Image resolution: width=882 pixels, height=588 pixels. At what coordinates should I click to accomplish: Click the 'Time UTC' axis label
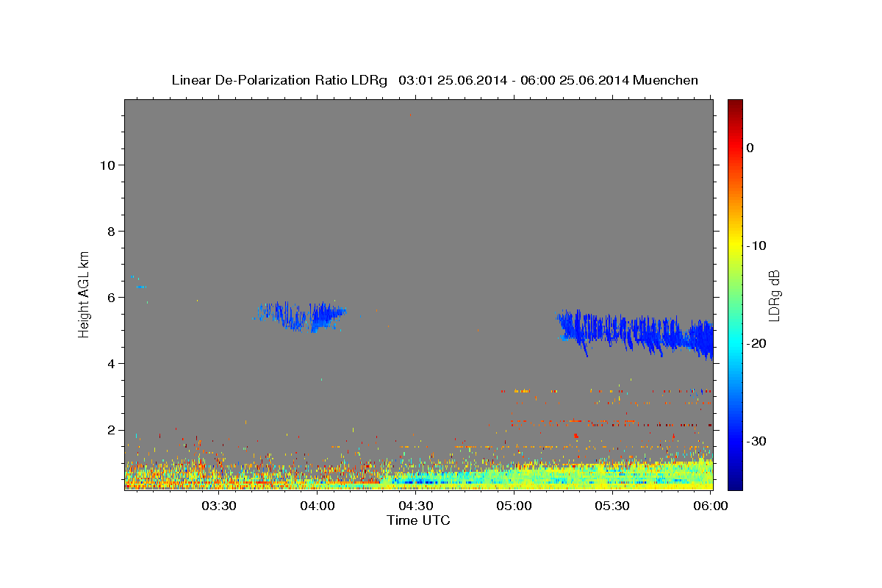click(x=418, y=520)
